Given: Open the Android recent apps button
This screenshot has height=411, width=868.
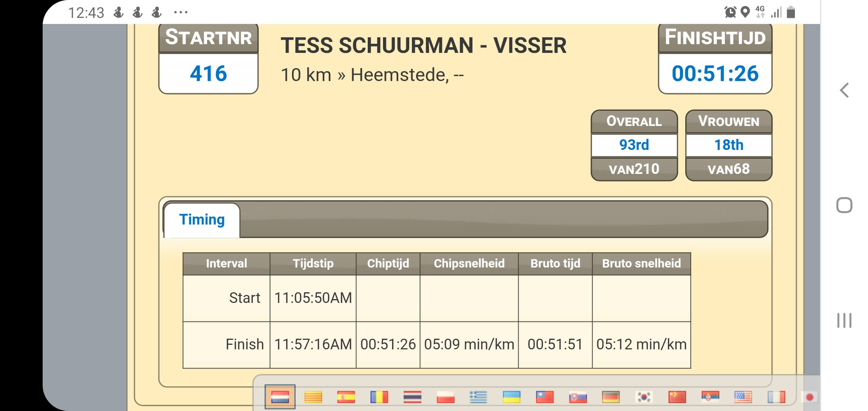Looking at the screenshot, I should (x=844, y=320).
